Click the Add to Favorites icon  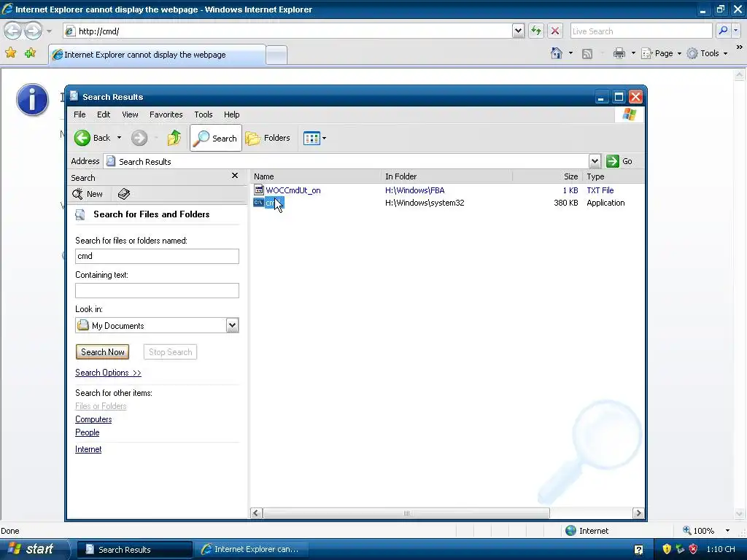coord(30,52)
